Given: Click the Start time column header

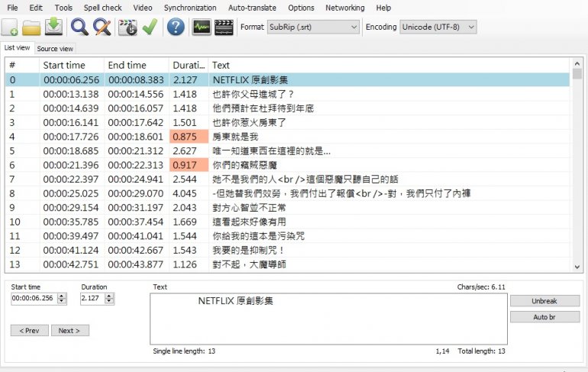Looking at the screenshot, I should tap(71, 65).
